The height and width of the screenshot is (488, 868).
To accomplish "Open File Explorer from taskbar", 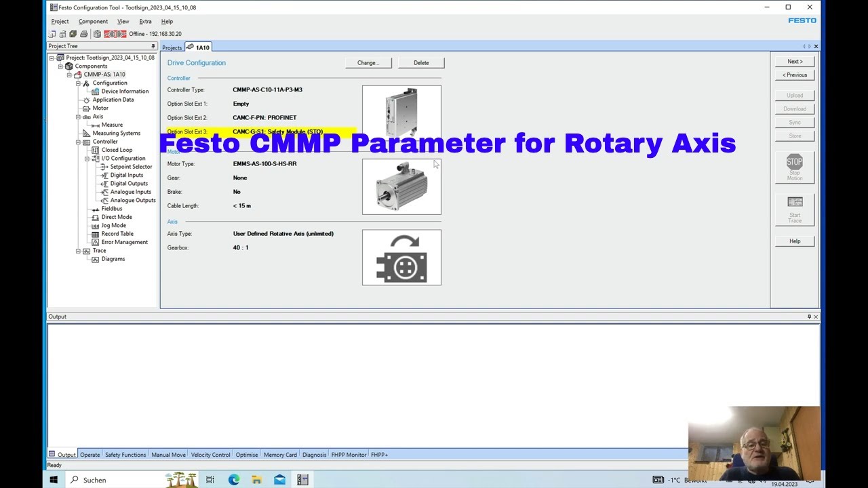I will pyautogui.click(x=256, y=480).
